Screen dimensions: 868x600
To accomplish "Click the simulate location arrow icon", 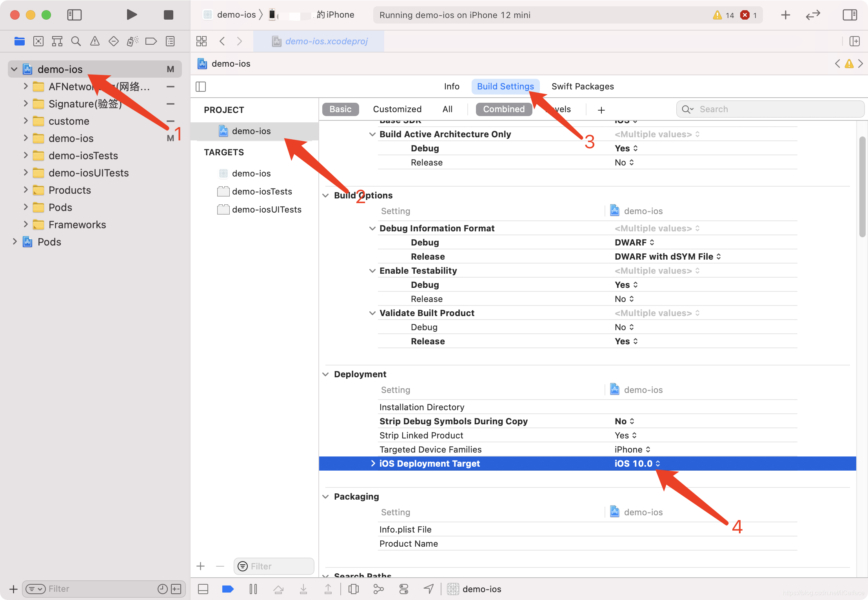I will 429,589.
